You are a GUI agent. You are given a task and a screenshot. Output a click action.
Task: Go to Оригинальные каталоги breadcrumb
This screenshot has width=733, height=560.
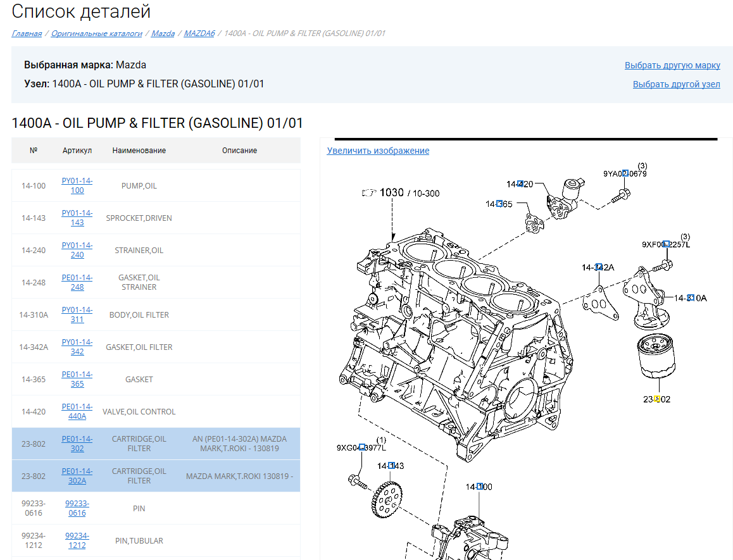coord(97,33)
